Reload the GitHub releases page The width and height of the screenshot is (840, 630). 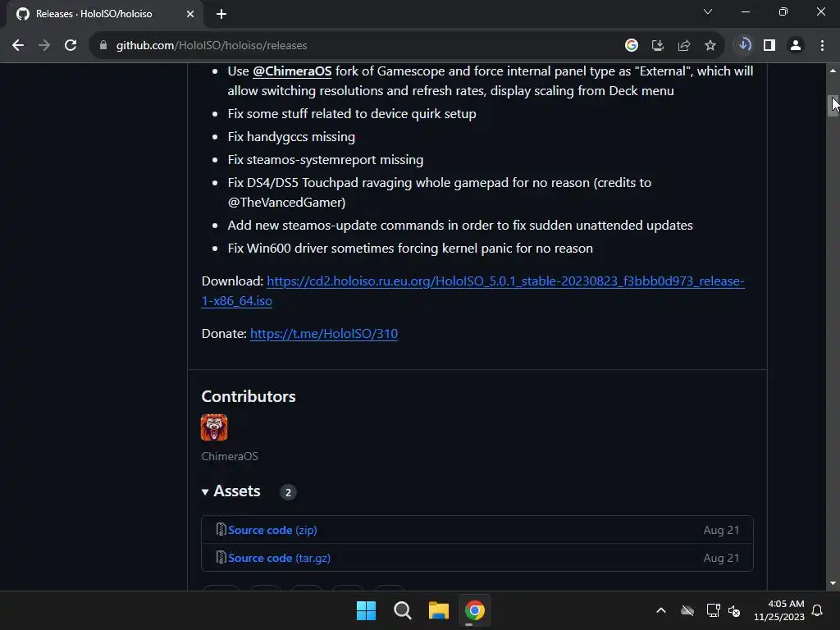(x=71, y=46)
